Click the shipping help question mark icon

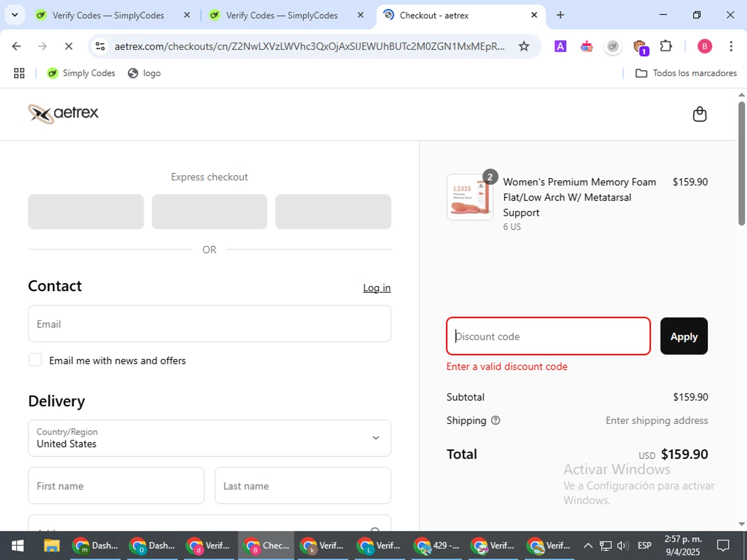pos(496,420)
